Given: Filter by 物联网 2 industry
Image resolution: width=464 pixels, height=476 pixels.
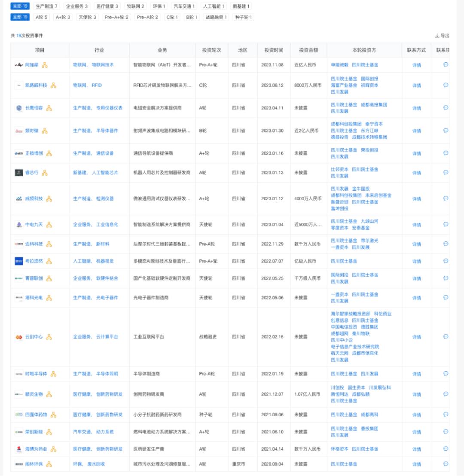Looking at the screenshot, I should pyautogui.click(x=135, y=6).
